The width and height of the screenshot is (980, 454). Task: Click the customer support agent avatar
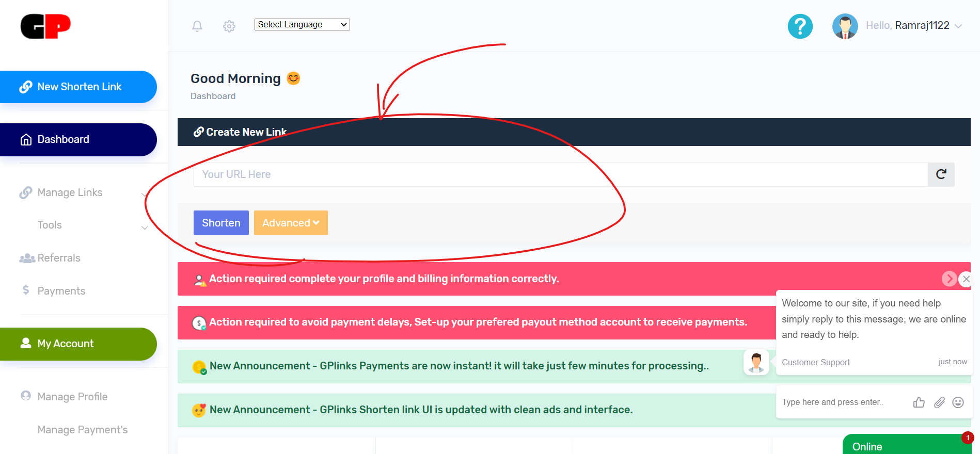tap(756, 362)
